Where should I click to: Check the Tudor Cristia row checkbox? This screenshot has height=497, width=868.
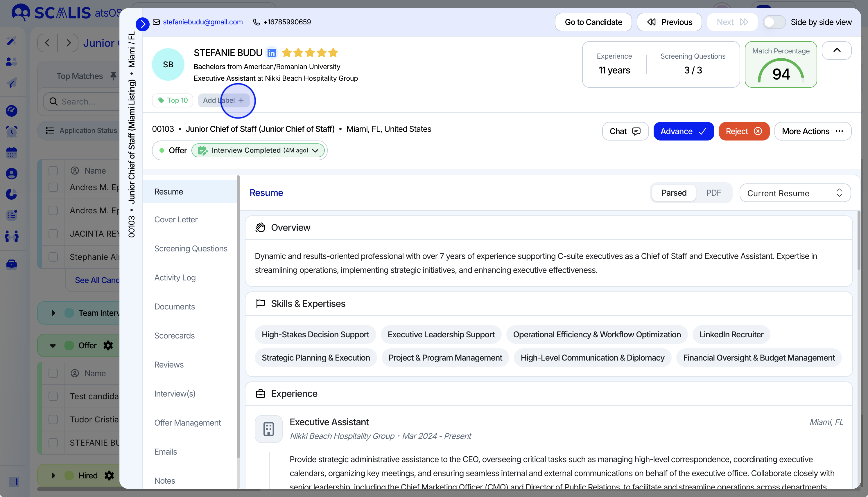[53, 419]
